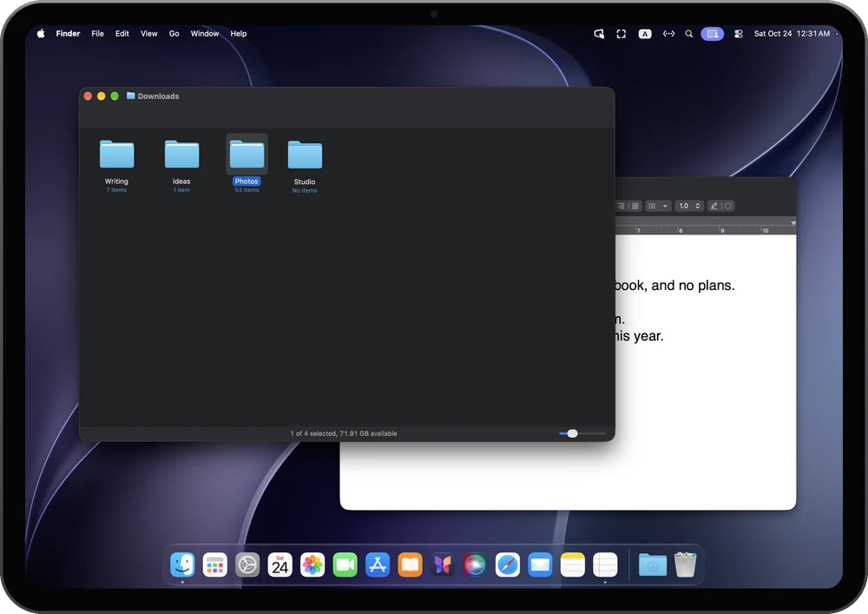
Task: Open Spotlight search in menu bar
Action: [x=688, y=34]
